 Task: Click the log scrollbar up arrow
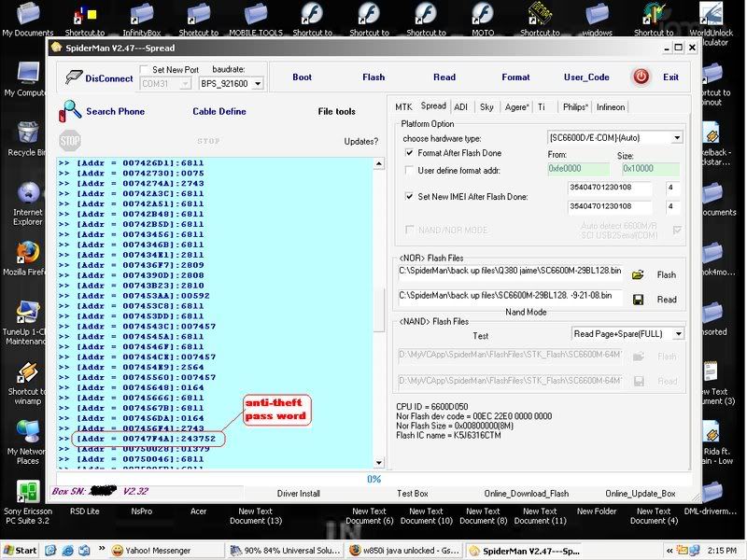tap(379, 164)
